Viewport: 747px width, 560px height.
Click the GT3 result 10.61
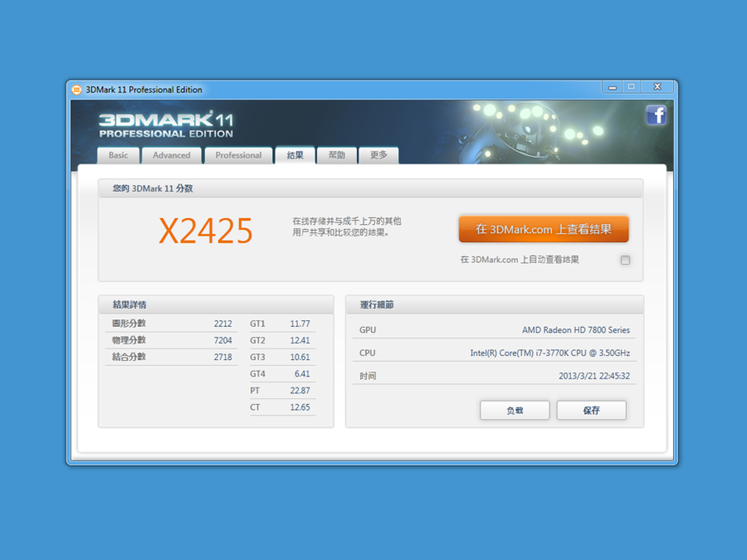300,357
